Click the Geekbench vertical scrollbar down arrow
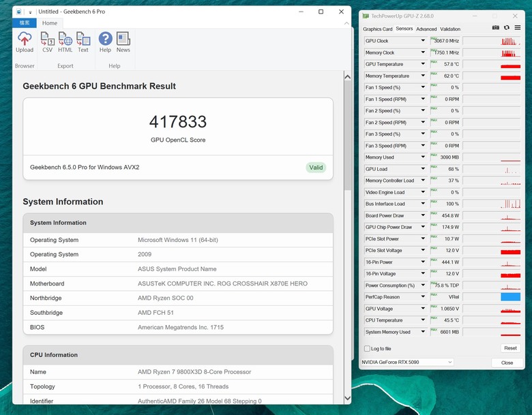This screenshot has height=415, width=532. tap(347, 399)
